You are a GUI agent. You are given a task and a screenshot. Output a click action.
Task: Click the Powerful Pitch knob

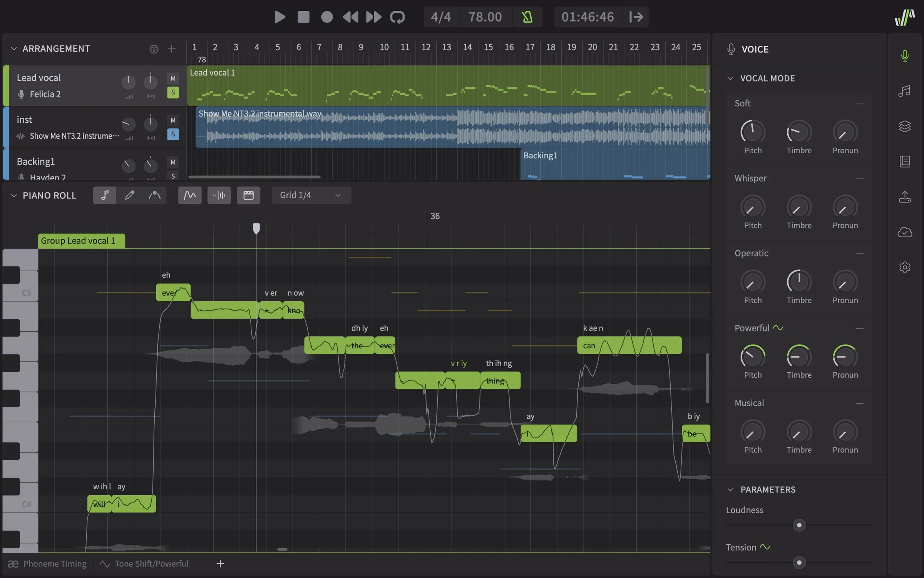[x=753, y=357]
